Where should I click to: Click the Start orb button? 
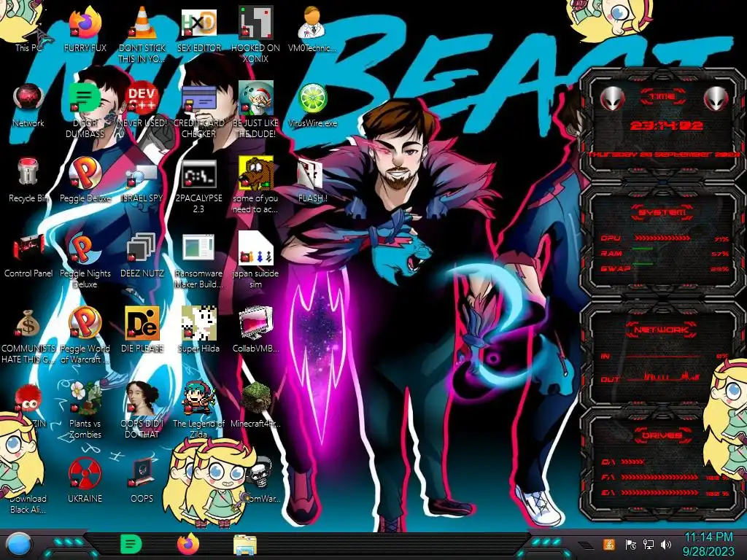point(18,545)
